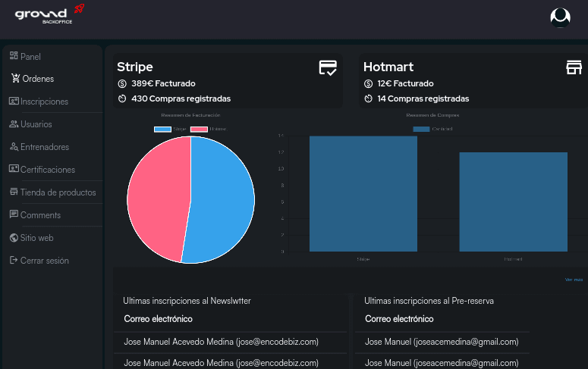This screenshot has width=588, height=369.
Task: Click the Hotmart card title
Action: [388, 67]
